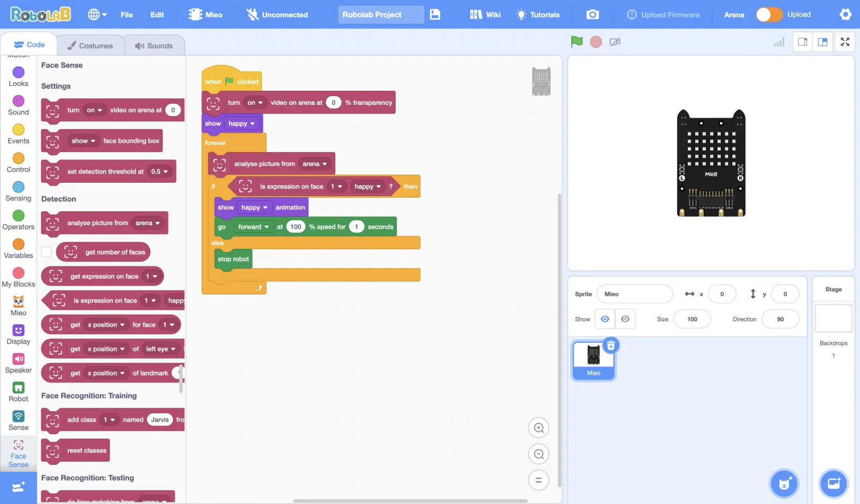Select the Control block category
The width and height of the screenshot is (860, 504).
point(18,162)
